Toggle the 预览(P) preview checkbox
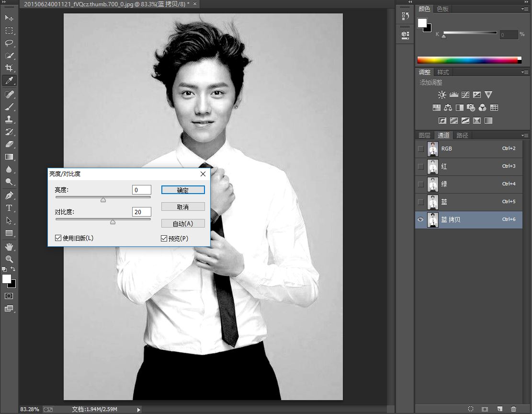The height and width of the screenshot is (414, 532). pyautogui.click(x=164, y=238)
